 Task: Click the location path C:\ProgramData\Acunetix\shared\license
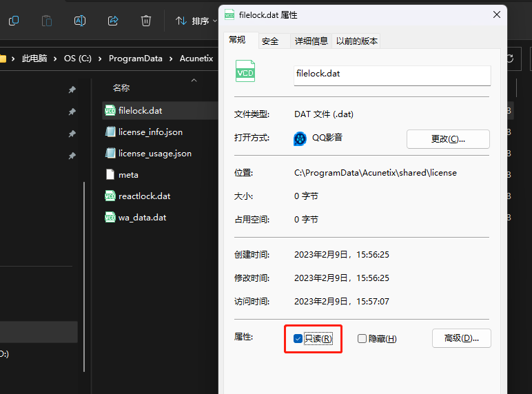[x=376, y=173]
